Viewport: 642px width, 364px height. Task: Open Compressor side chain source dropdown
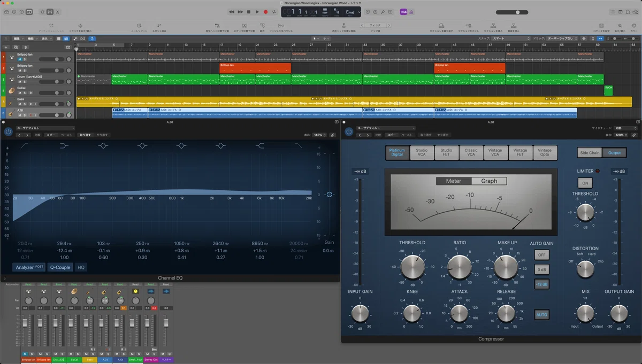click(x=625, y=128)
